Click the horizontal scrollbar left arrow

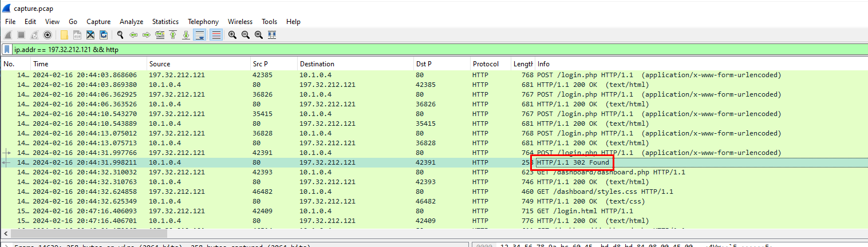pos(6,233)
